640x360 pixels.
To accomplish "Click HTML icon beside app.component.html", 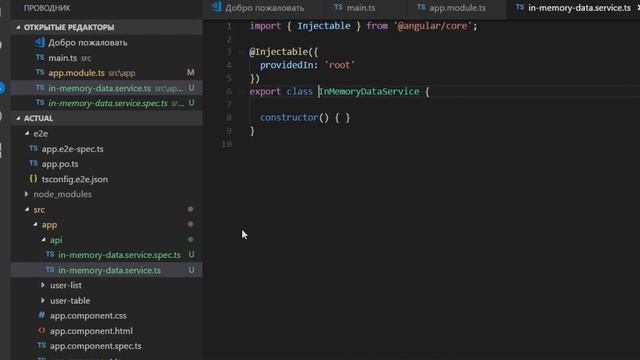I will pos(41,331).
